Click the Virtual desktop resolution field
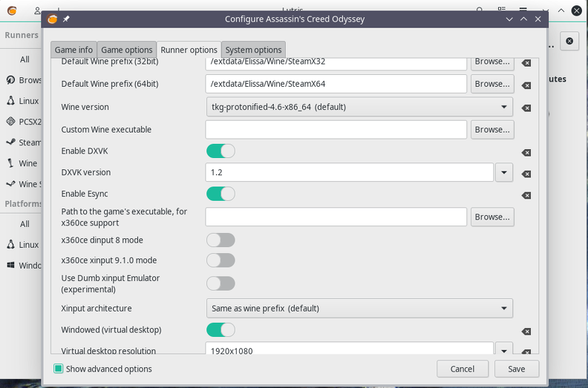The width and height of the screenshot is (588, 388). 350,349
